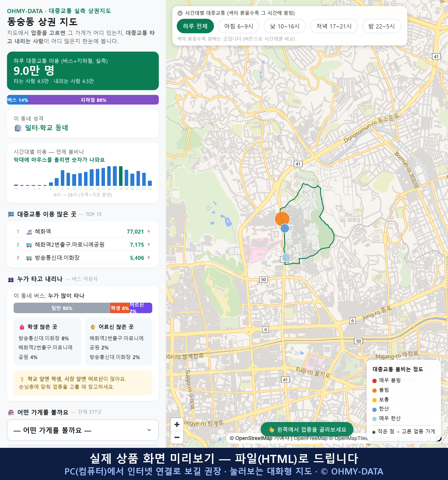Open the 어떤 가게를 볼까요 dropdown
Screen dimensions: 448x480
coord(83,430)
